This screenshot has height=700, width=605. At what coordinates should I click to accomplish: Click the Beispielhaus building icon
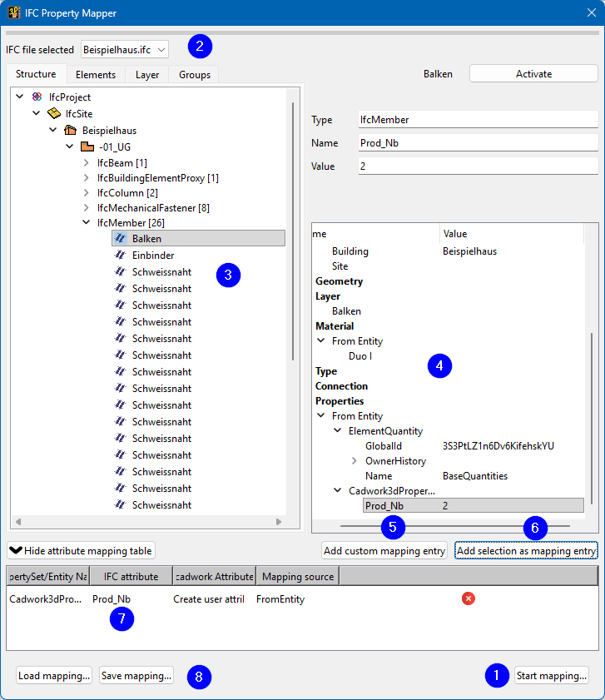click(71, 131)
